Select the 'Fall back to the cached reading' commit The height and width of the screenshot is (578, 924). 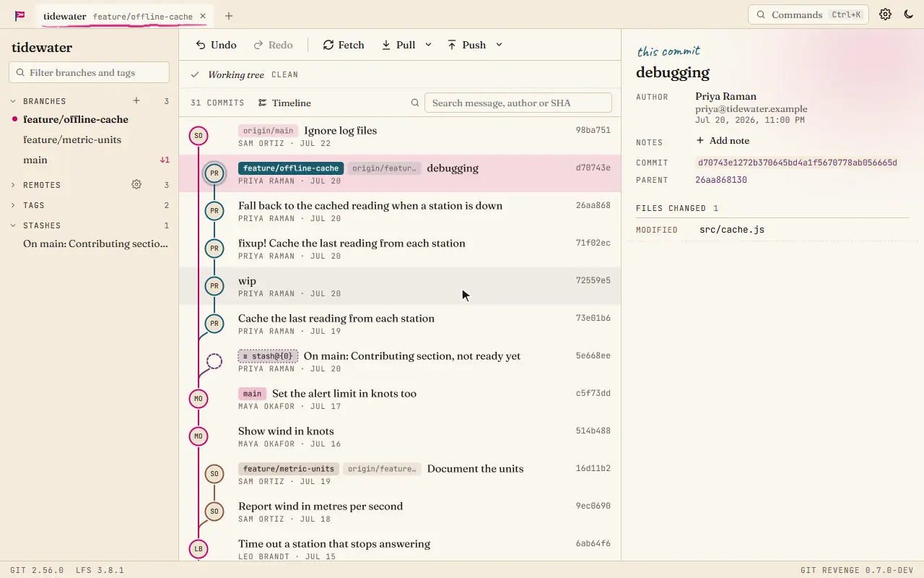(400, 211)
